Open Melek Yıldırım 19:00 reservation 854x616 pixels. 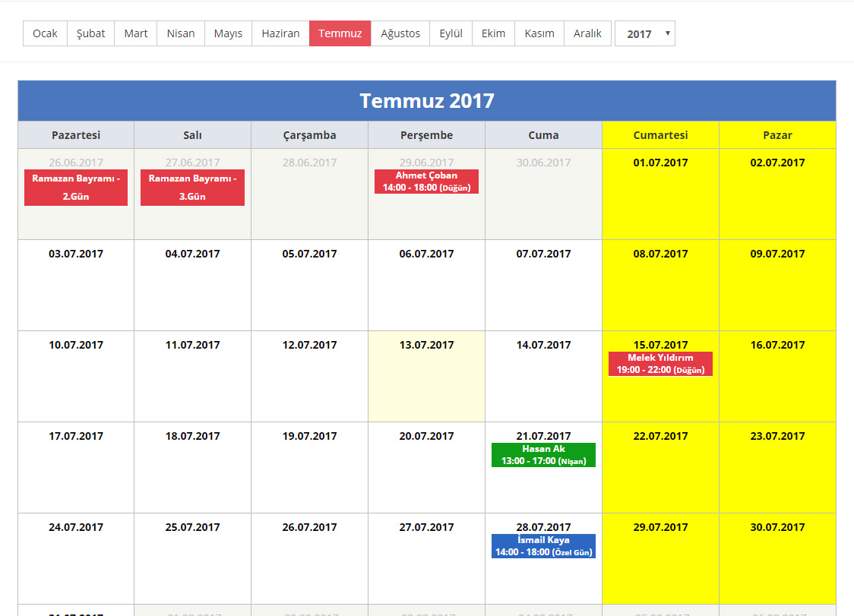661,364
